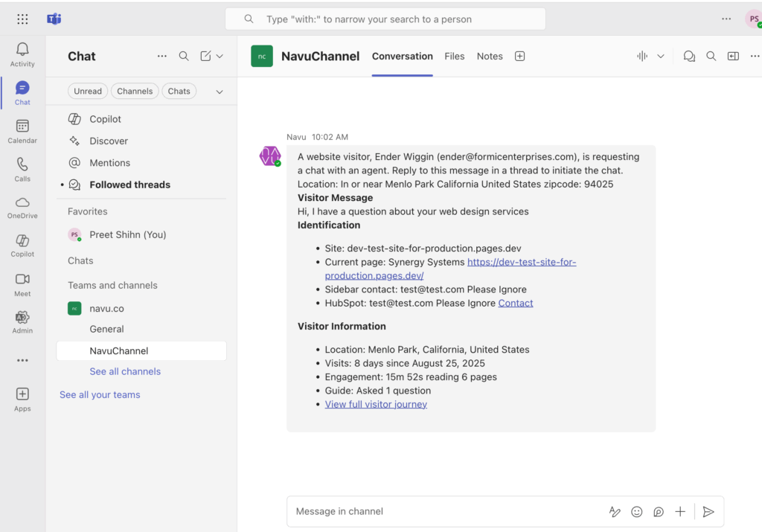The height and width of the screenshot is (532, 762).
Task: Toggle the Channels filter chip
Action: [135, 92]
